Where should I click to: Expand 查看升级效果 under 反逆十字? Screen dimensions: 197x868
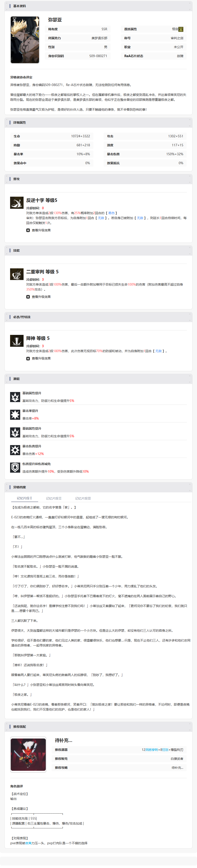(38, 230)
